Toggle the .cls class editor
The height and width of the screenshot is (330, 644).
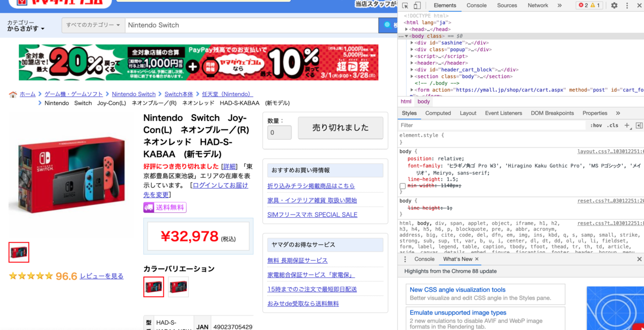point(612,126)
